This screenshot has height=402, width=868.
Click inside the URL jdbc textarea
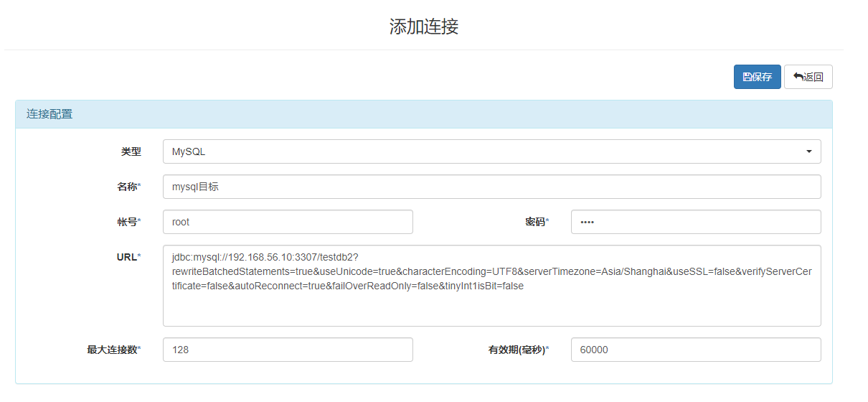pos(491,286)
